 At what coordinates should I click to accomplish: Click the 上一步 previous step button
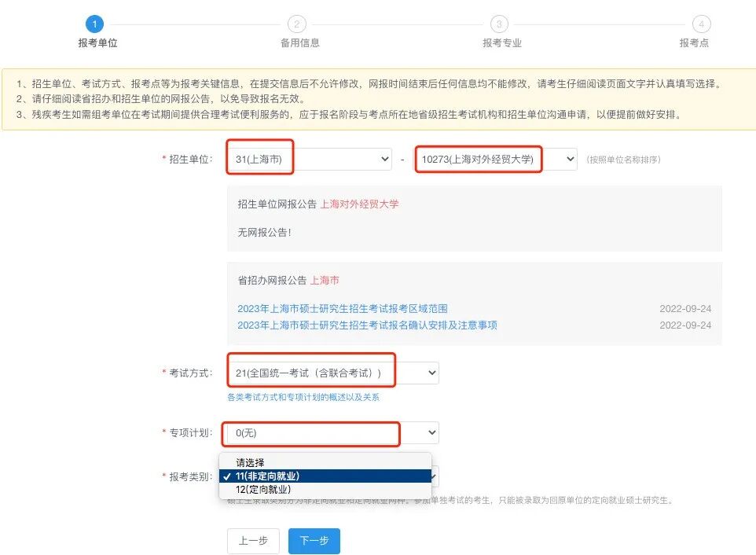tap(253, 541)
